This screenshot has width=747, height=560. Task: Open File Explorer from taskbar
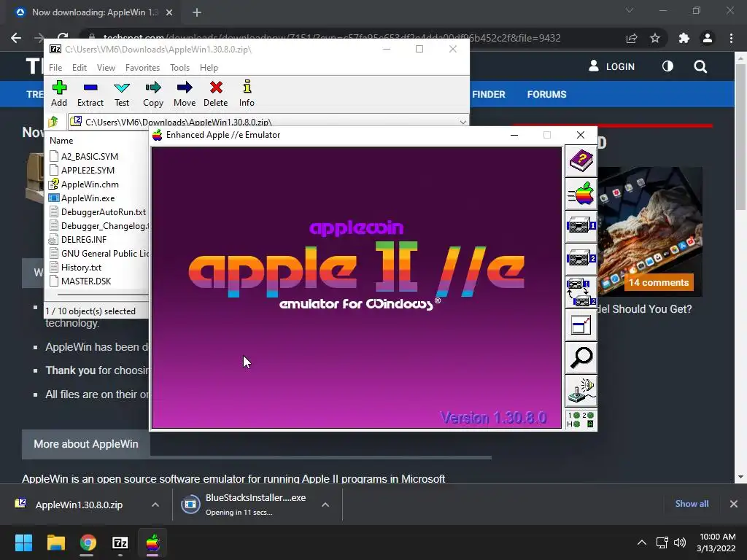[x=55, y=542]
